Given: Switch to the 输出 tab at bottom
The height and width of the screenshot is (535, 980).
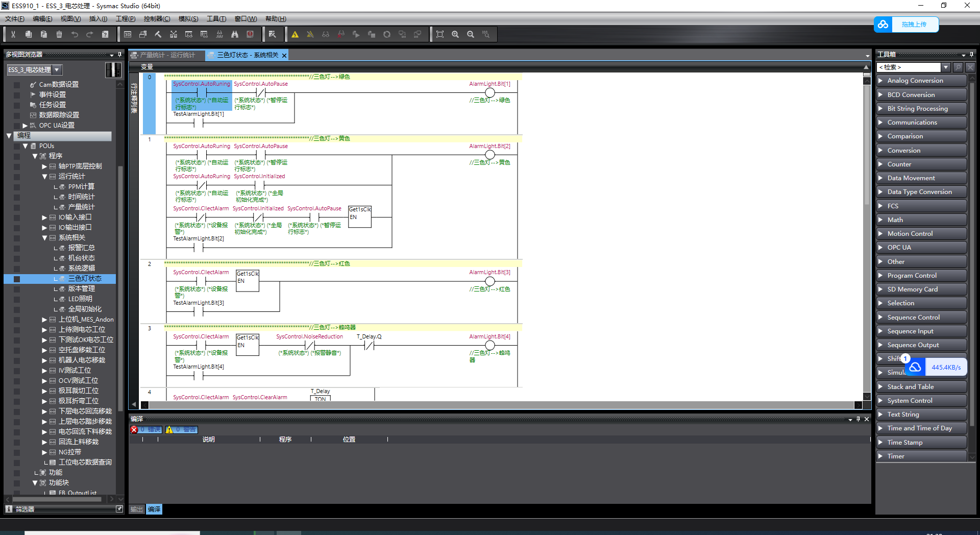Looking at the screenshot, I should click(136, 509).
